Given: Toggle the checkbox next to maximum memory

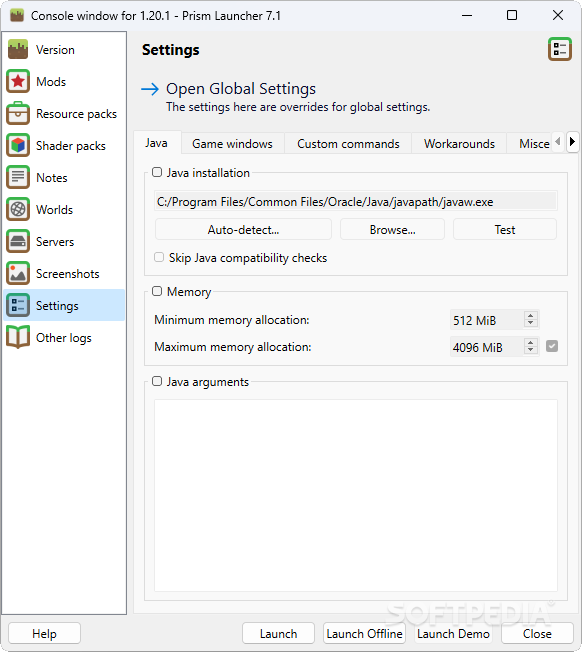Looking at the screenshot, I should [552, 346].
